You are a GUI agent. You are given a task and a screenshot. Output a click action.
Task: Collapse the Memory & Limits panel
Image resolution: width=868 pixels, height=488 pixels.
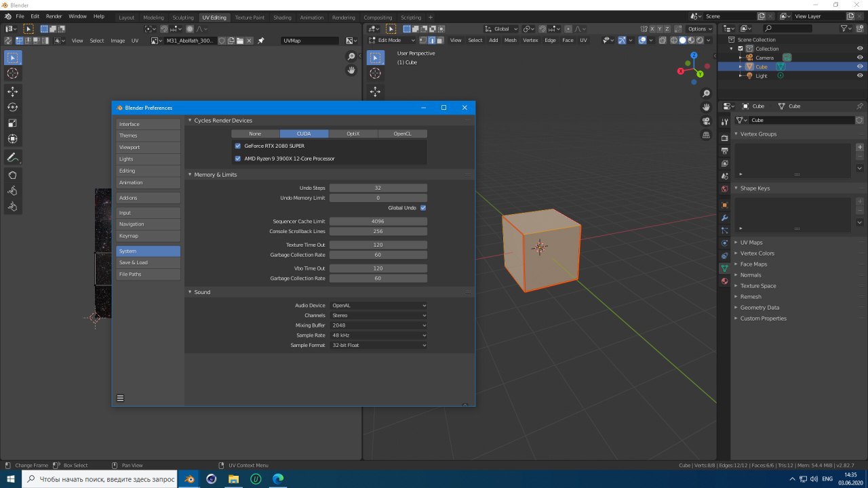(x=190, y=175)
